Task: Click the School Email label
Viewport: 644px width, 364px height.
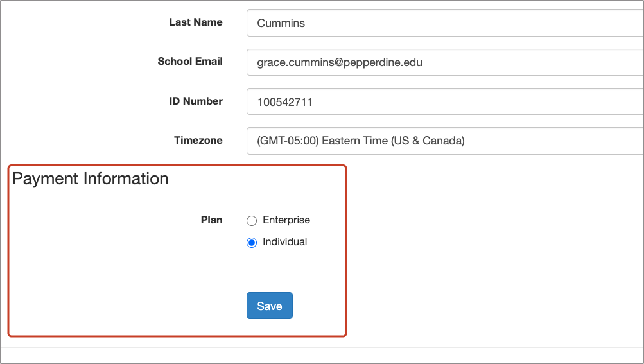Action: point(190,61)
